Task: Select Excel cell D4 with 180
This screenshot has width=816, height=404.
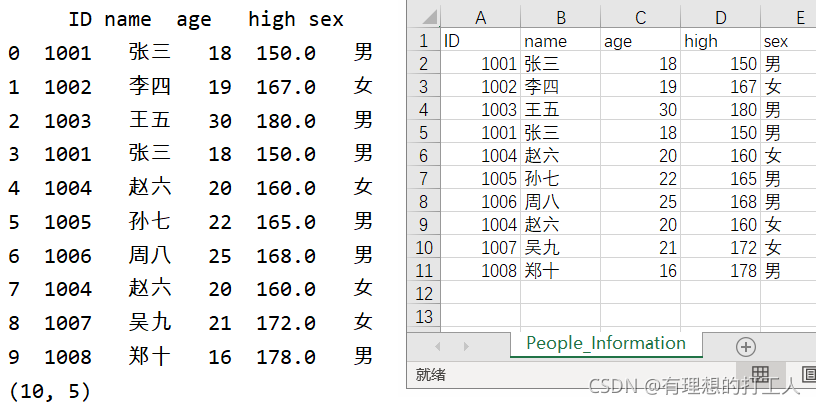Action: pyautogui.click(x=721, y=109)
